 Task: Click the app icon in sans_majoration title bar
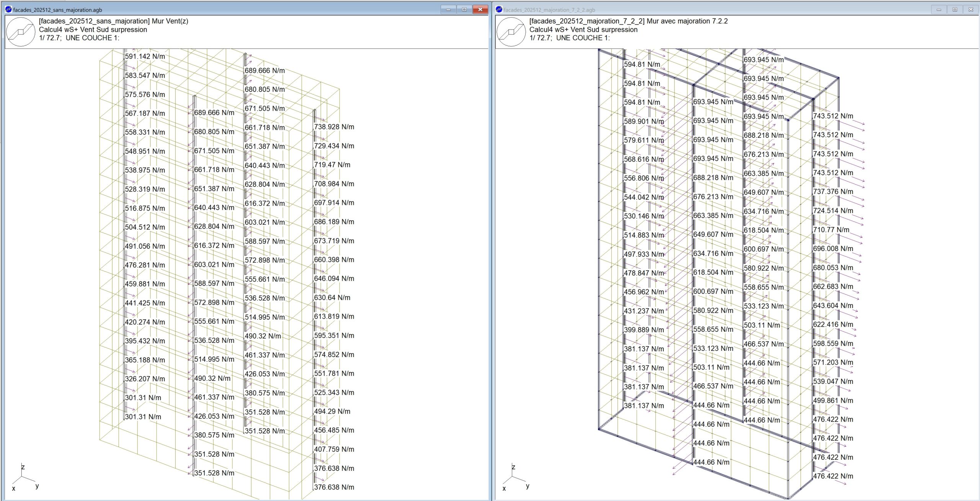click(x=8, y=10)
